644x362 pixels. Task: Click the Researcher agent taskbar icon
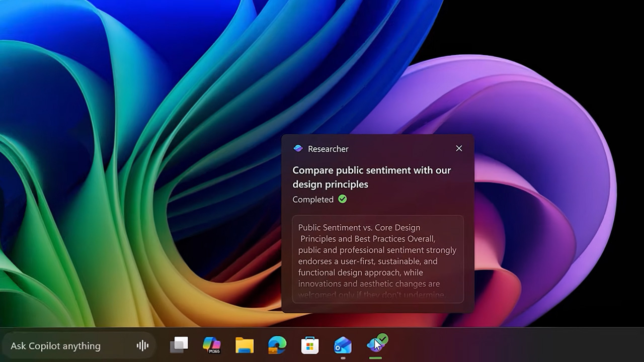click(374, 345)
